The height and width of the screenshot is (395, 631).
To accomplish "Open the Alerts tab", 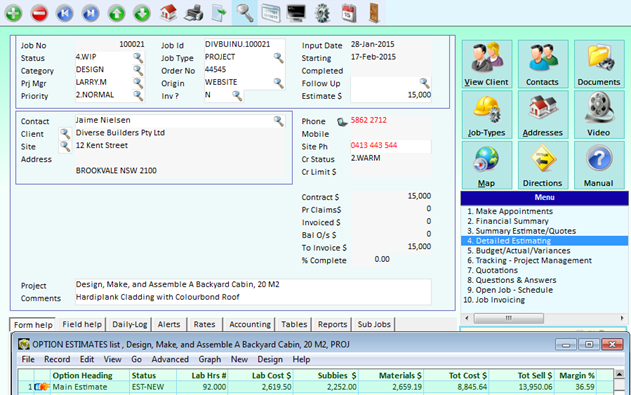I will click(x=169, y=324).
